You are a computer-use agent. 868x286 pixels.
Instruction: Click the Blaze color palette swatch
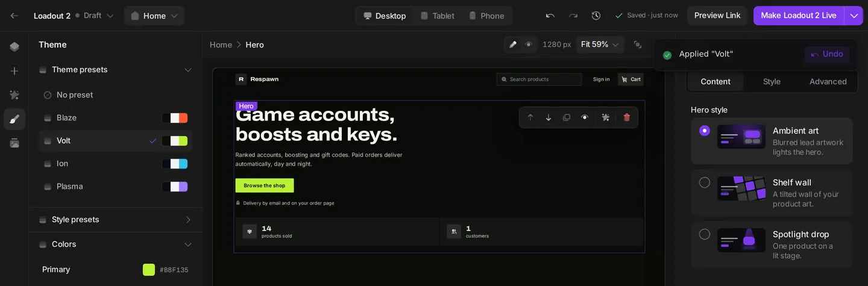click(x=175, y=118)
